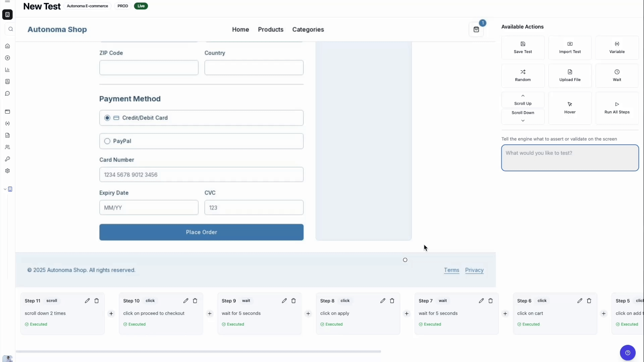
Task: Select Credit/Debit Card payment option
Action: click(x=107, y=118)
